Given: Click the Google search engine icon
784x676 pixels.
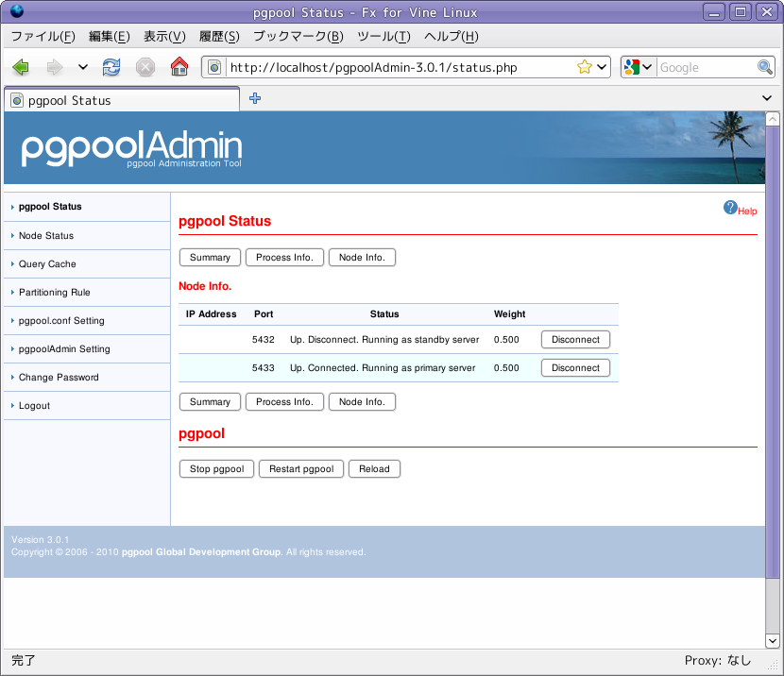Looking at the screenshot, I should [x=633, y=67].
